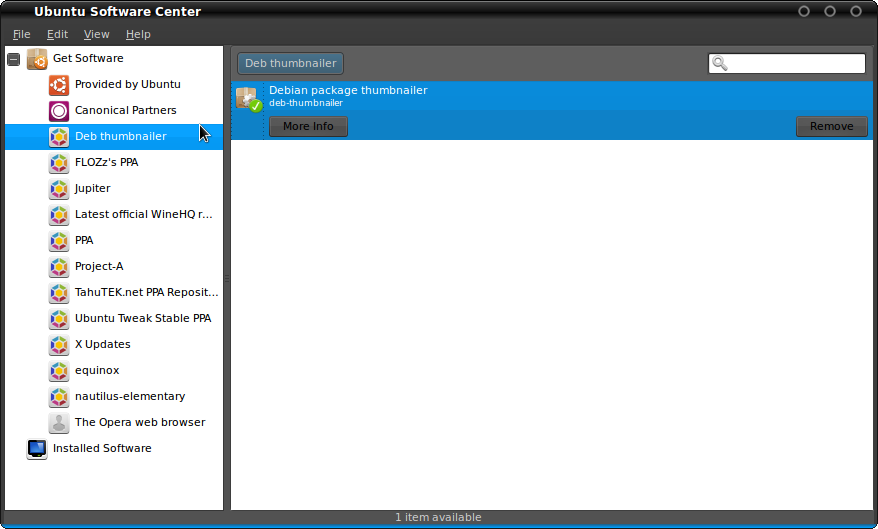The height and width of the screenshot is (529, 878).
Task: Click the Get Software package icon
Action: [x=37, y=58]
